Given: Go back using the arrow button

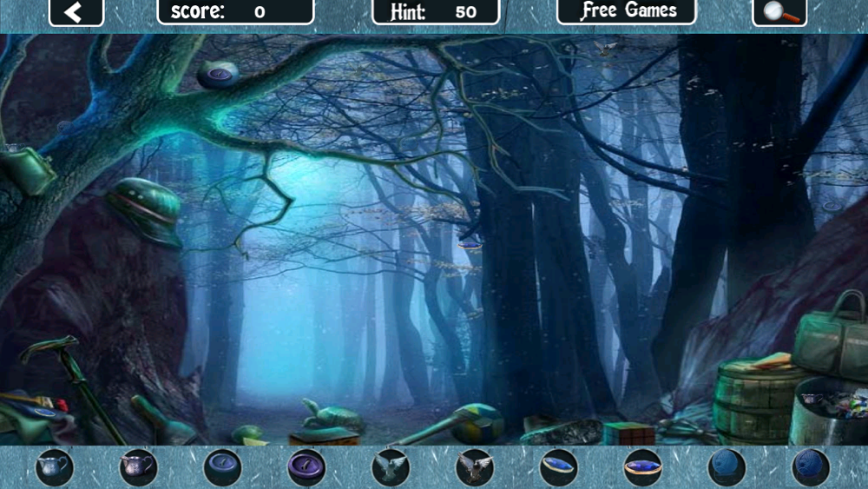Looking at the screenshot, I should [x=76, y=12].
